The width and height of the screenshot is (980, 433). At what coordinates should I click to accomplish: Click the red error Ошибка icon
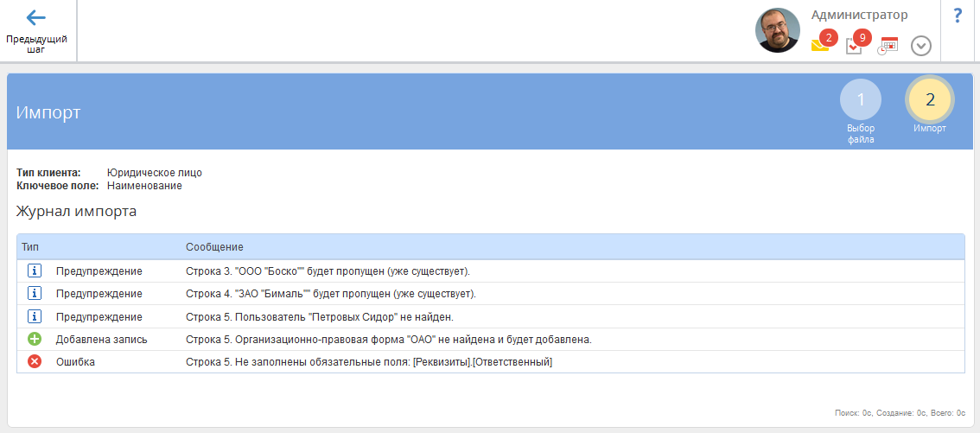(35, 362)
